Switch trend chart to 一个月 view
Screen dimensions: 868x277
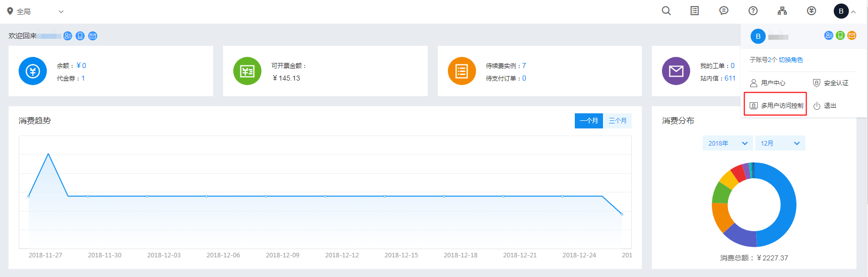(x=588, y=121)
